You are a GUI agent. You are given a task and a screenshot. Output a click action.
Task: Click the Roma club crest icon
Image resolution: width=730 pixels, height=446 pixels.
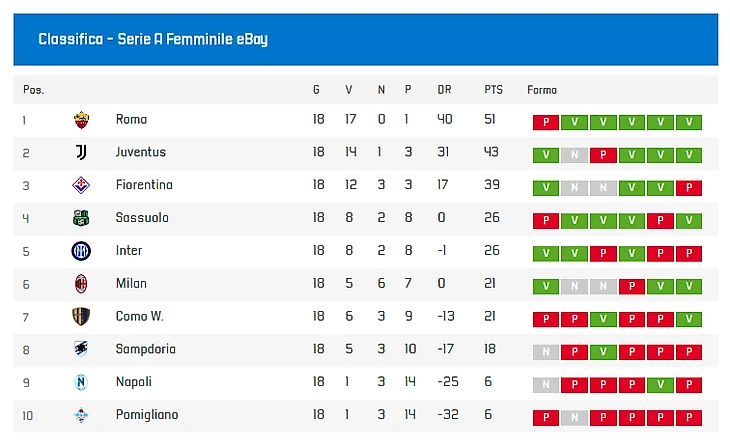pyautogui.click(x=81, y=120)
